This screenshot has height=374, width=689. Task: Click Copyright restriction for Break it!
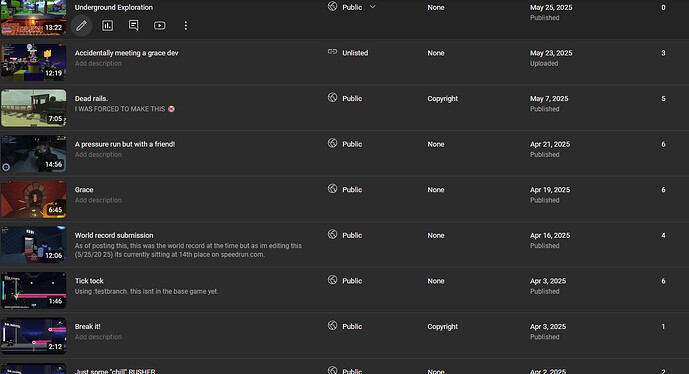(x=442, y=327)
